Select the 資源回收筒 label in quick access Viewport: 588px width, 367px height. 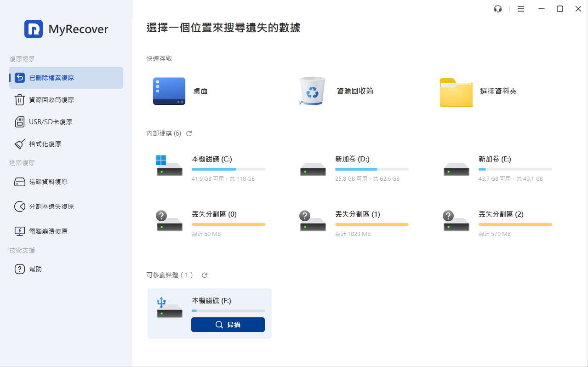tap(355, 91)
